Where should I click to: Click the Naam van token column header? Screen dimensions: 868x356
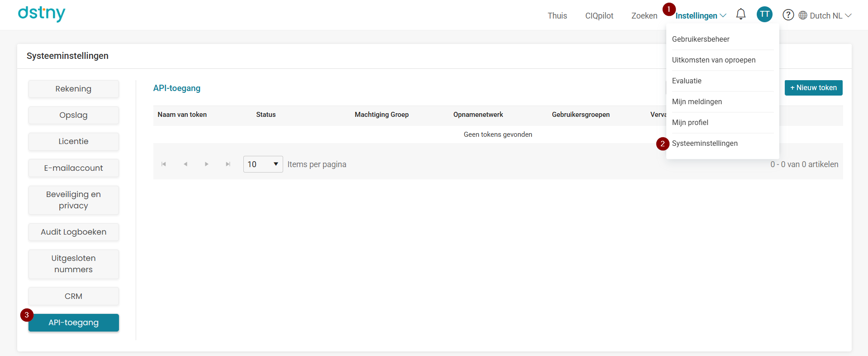[x=182, y=115]
